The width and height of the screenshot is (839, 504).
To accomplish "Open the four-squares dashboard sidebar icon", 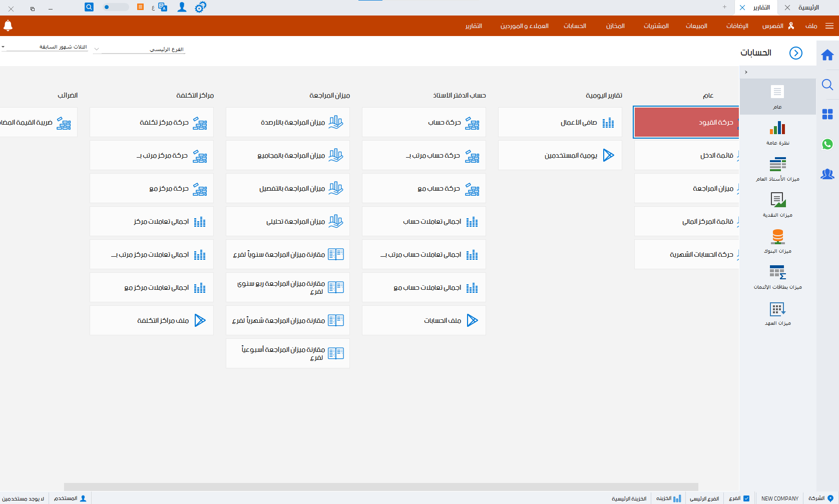I will pos(827,115).
